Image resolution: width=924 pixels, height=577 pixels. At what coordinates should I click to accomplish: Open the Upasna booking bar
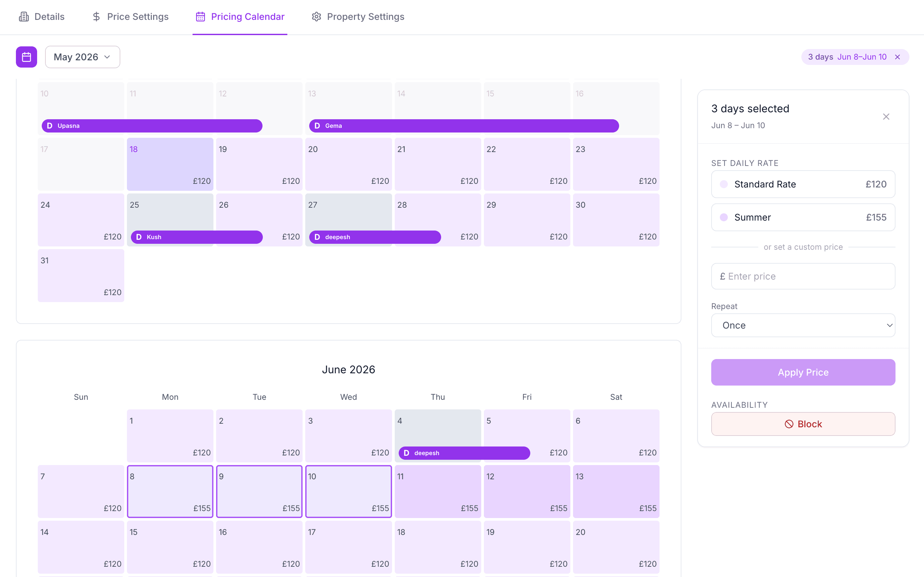tap(152, 126)
